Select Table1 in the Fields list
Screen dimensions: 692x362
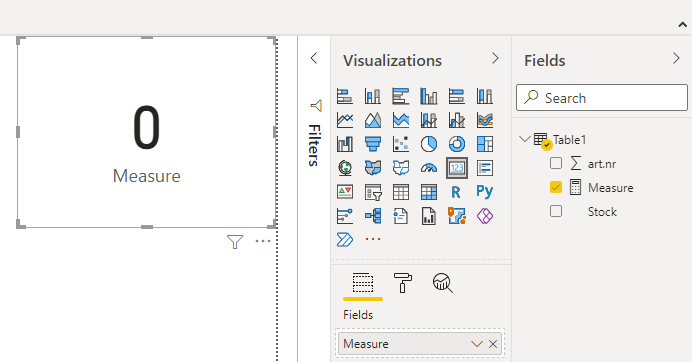pyautogui.click(x=569, y=140)
